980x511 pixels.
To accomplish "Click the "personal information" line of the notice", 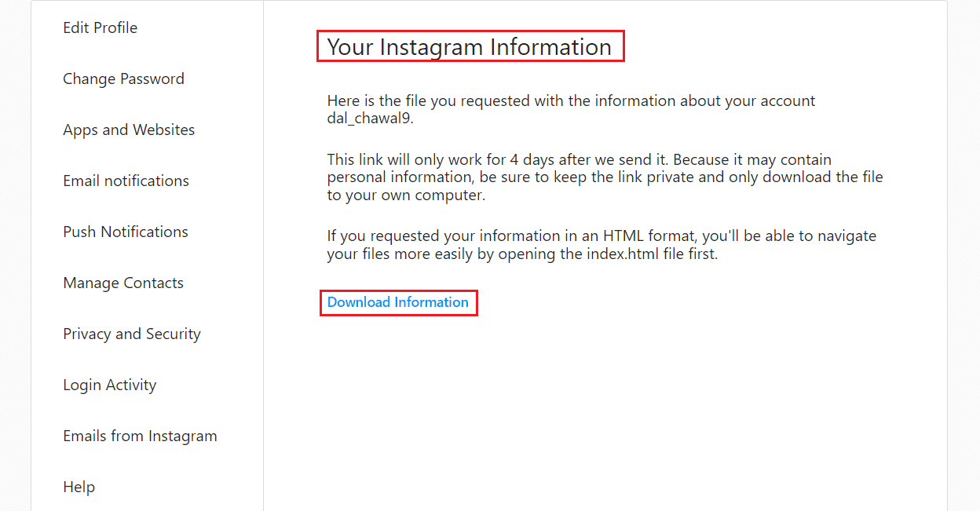I will click(x=605, y=177).
